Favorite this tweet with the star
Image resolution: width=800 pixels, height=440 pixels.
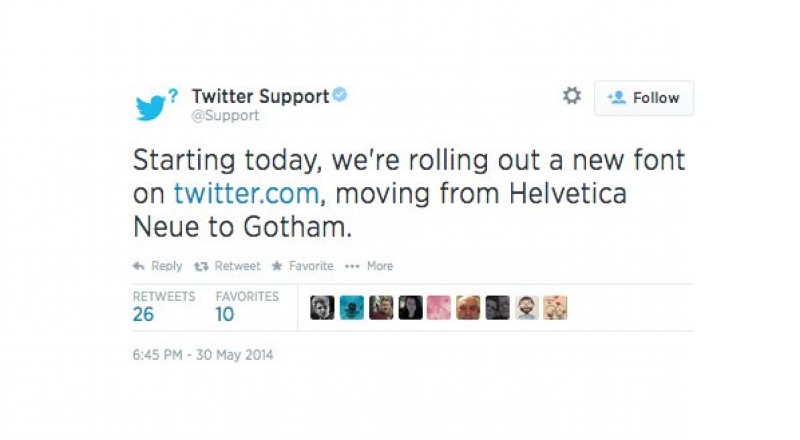(304, 266)
